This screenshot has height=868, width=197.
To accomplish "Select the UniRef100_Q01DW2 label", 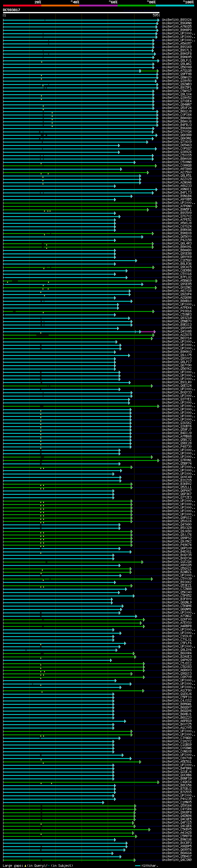I will click(x=177, y=287).
